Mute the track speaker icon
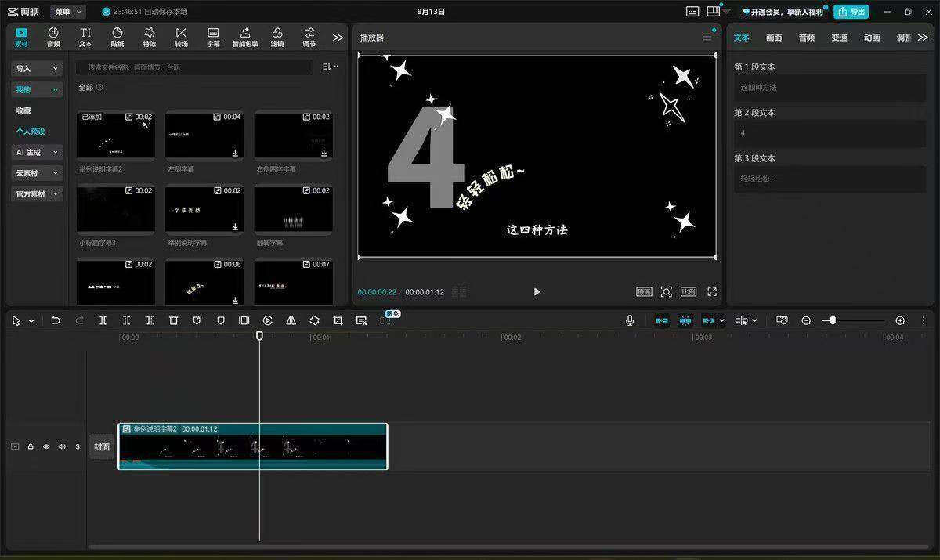Viewport: 940px width, 560px height. pos(62,446)
